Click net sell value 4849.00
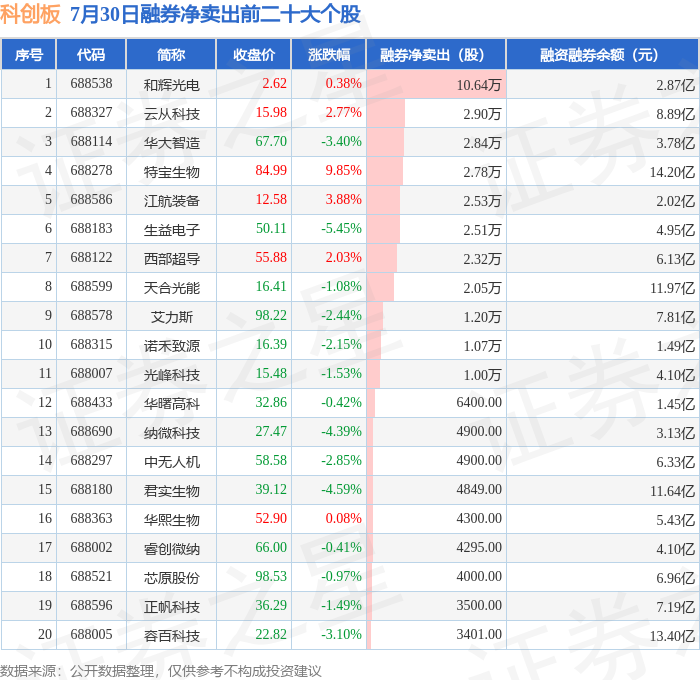 click(479, 490)
